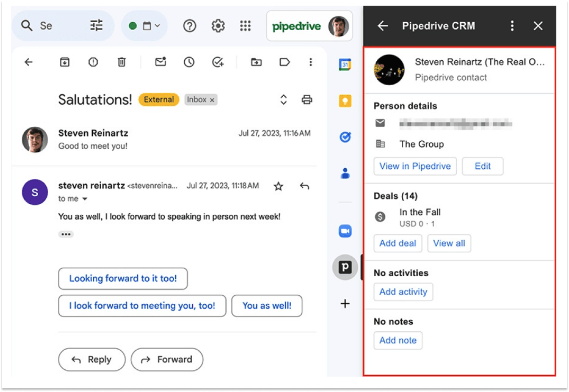Open Zoom from the right side panel

point(345,231)
